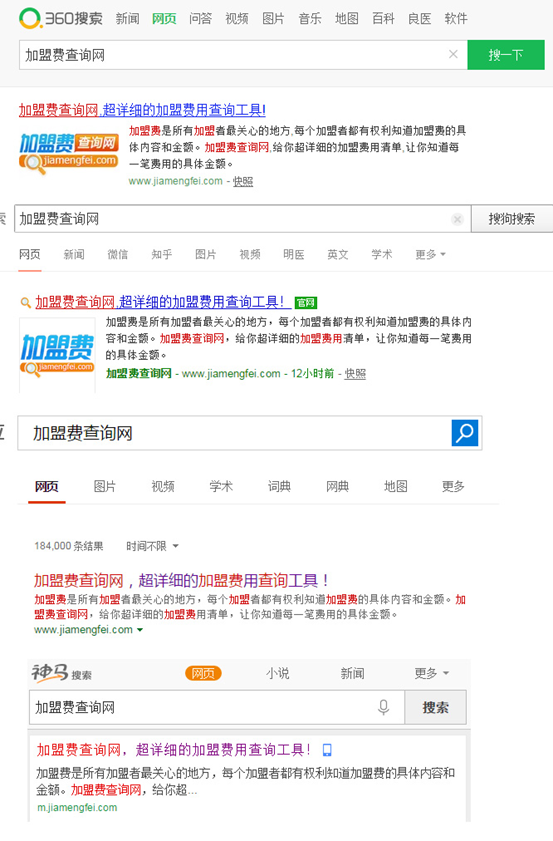Open 学术 tab in Bing navigation

tap(221, 486)
